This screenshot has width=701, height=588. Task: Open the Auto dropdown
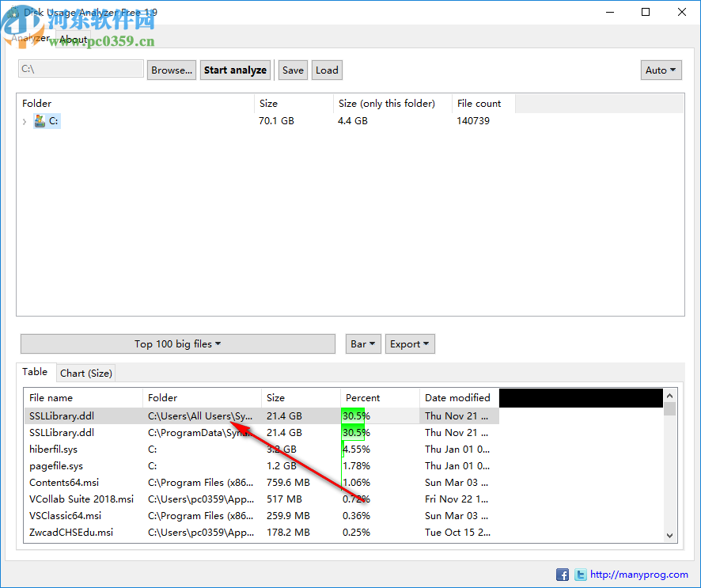coord(661,70)
